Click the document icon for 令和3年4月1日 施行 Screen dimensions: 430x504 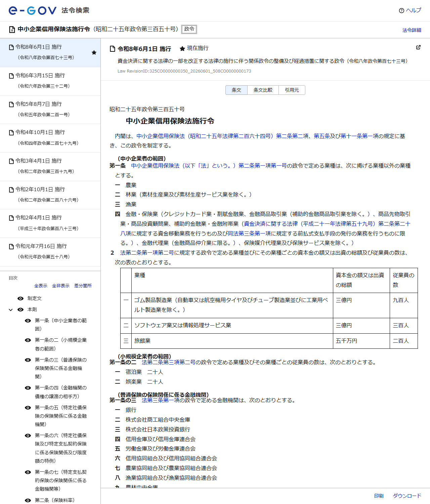(x=11, y=161)
